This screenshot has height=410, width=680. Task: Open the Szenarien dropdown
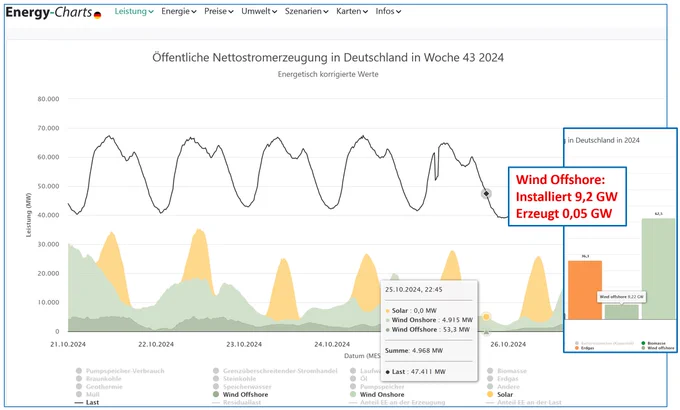click(307, 11)
